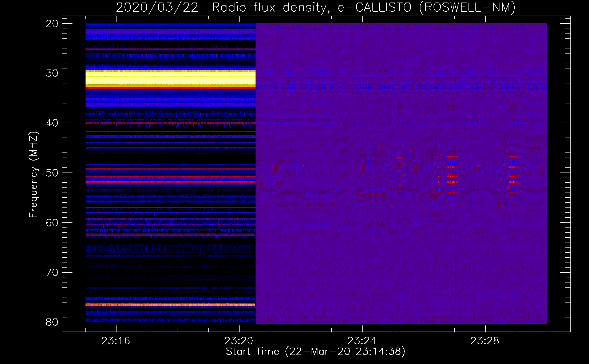589x364 pixels.
Task: Click the 23:16 time tick label
Action: 116,341
